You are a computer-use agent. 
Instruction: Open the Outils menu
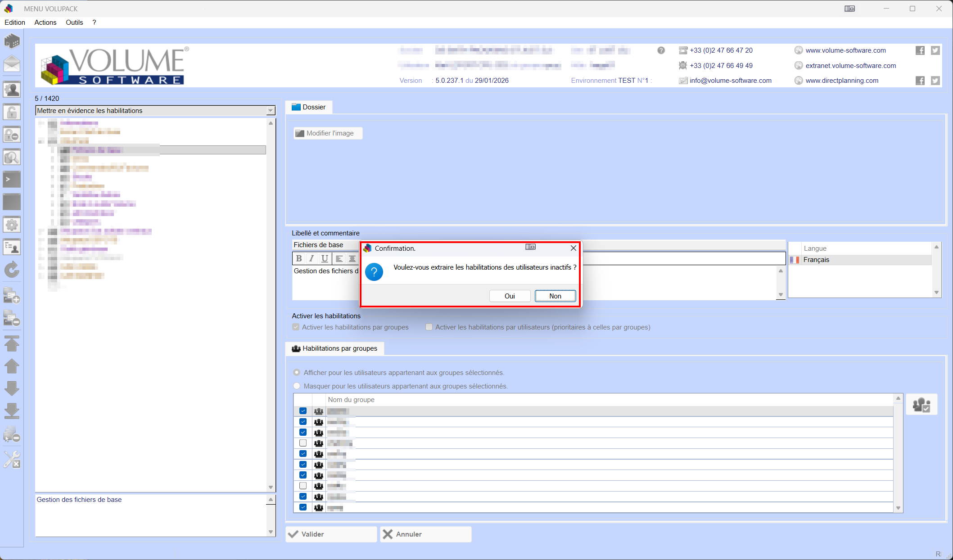pyautogui.click(x=74, y=23)
